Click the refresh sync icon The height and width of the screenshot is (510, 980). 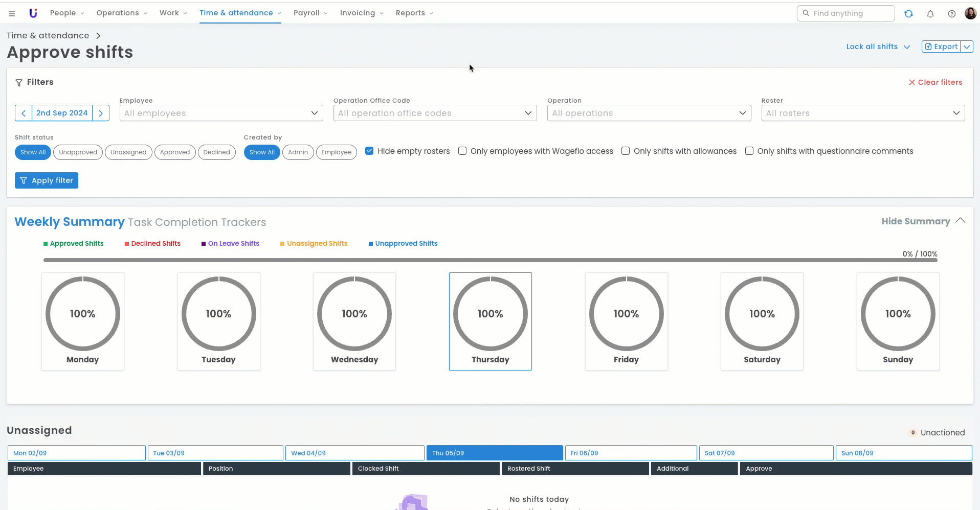coord(908,14)
